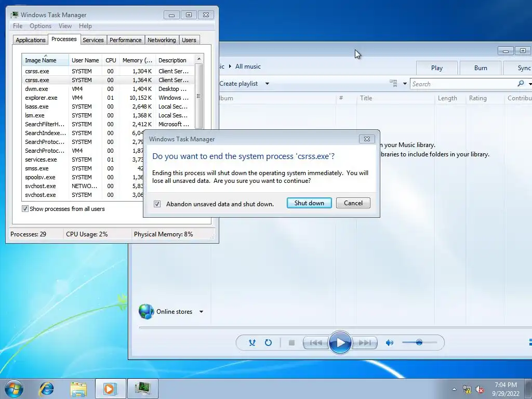
Task: Sort processes by CPU column
Action: (111, 60)
